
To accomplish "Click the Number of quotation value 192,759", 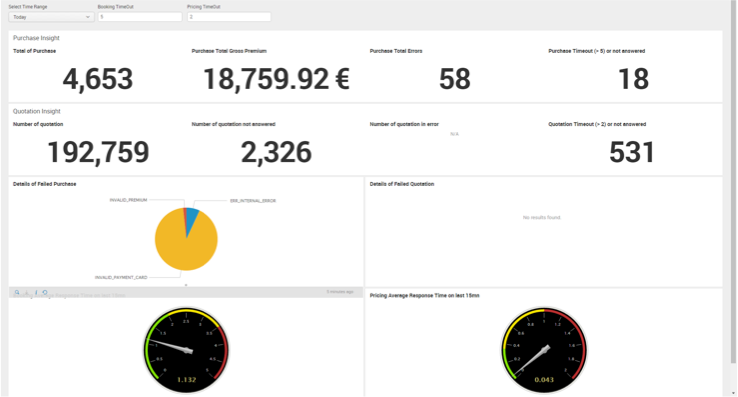I will pos(98,152).
